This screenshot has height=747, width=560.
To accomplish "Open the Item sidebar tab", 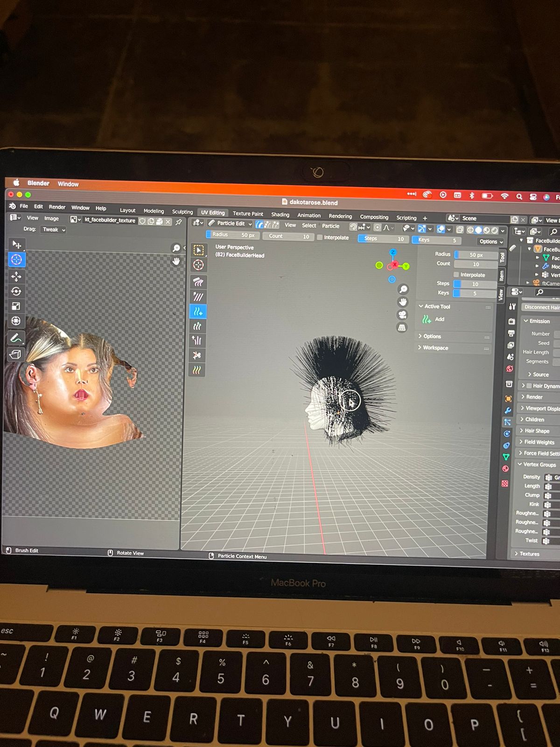I will click(x=501, y=276).
